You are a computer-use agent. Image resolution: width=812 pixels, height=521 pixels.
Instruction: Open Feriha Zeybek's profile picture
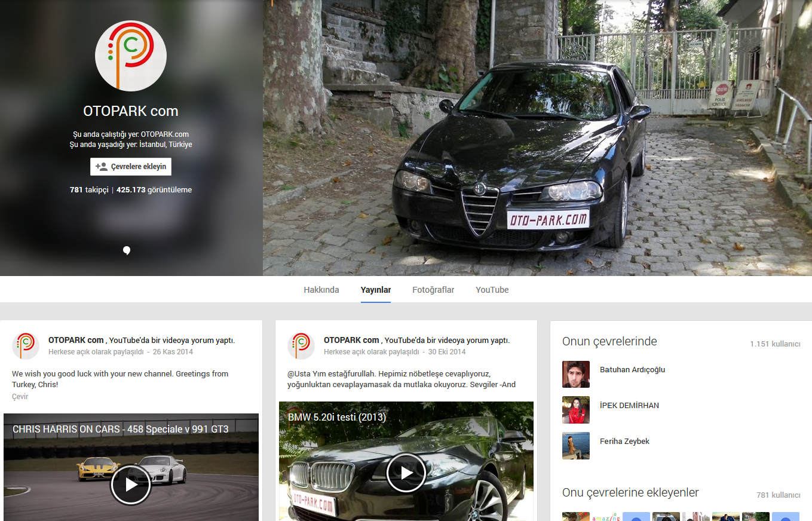pos(575,446)
